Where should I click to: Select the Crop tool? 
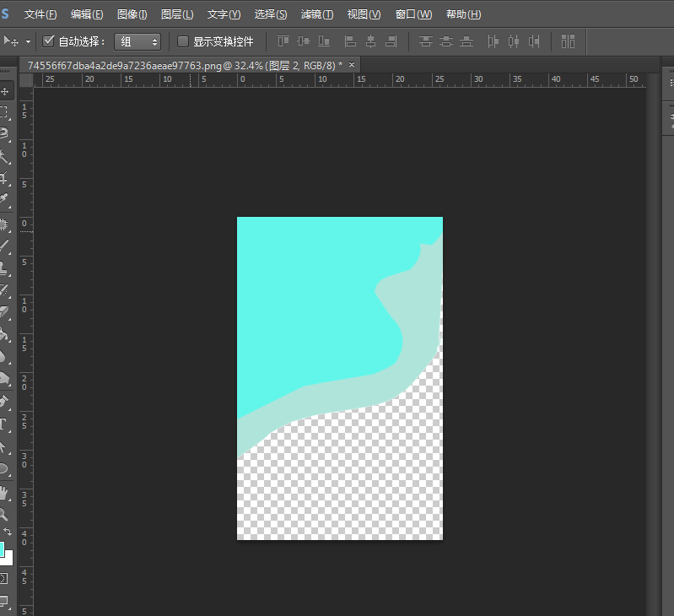(x=4, y=177)
